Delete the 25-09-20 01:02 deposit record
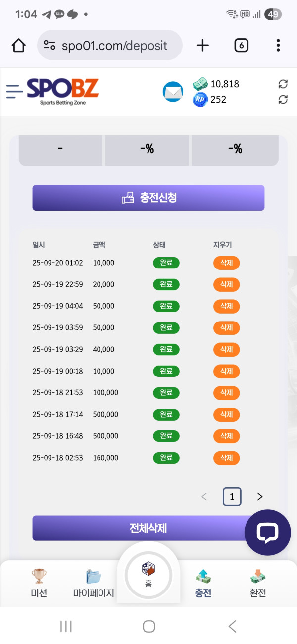The height and width of the screenshot is (644, 297). click(x=226, y=263)
